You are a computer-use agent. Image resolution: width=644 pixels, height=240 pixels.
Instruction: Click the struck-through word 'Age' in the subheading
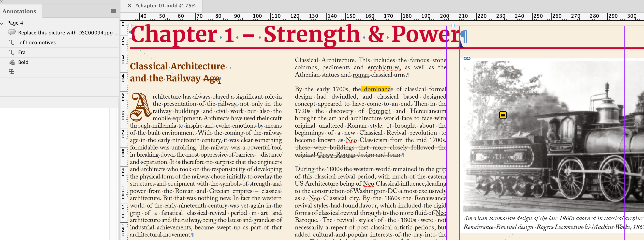point(211,78)
